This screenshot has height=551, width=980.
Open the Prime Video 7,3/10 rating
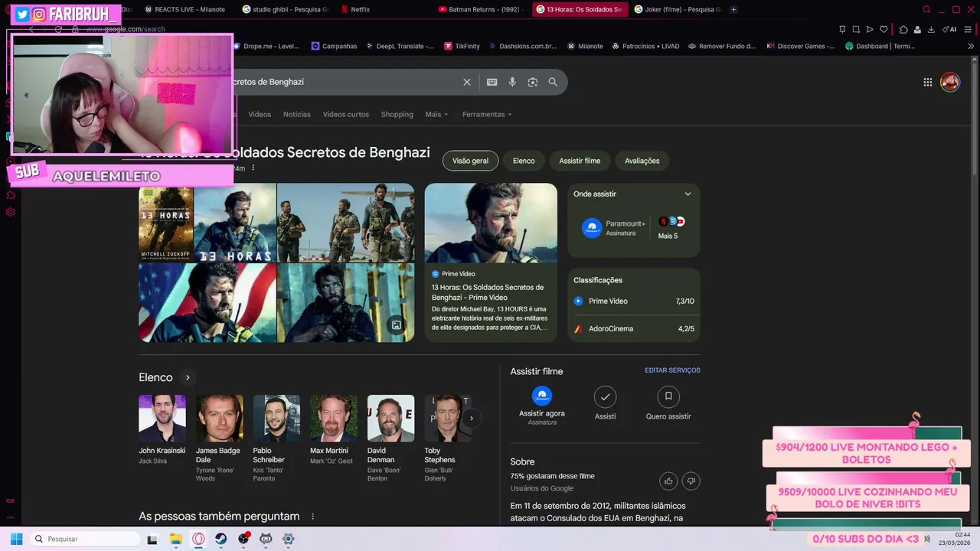[x=634, y=302]
